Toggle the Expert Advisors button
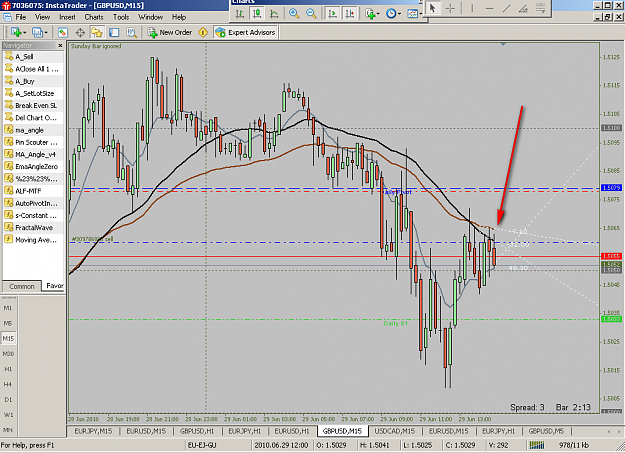This screenshot has height=453, width=625. click(245, 32)
